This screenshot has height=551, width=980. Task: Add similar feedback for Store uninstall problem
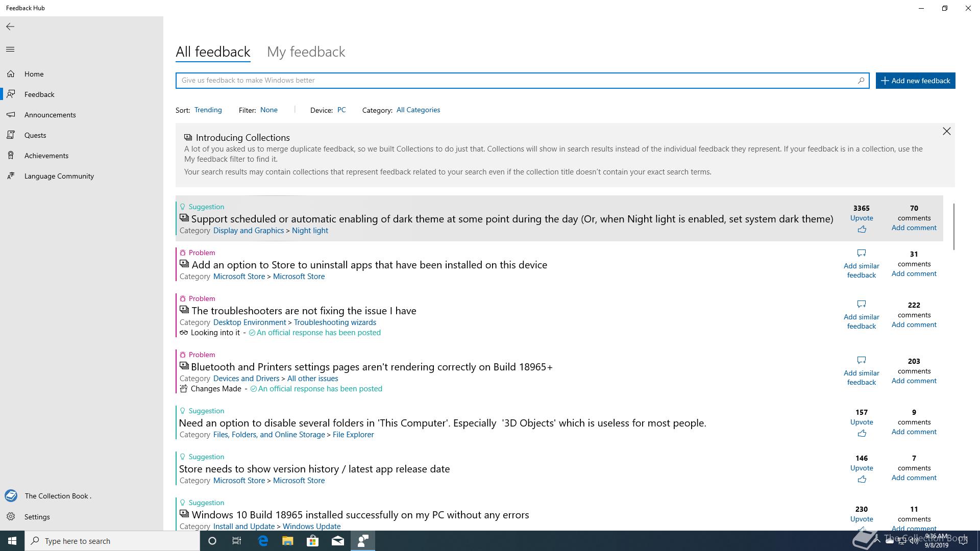tap(862, 264)
